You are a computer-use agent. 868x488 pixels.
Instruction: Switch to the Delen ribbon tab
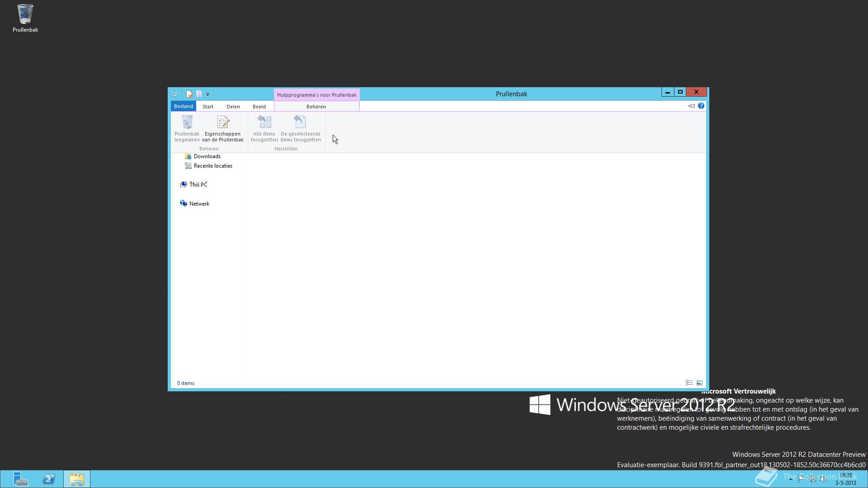[x=233, y=107]
